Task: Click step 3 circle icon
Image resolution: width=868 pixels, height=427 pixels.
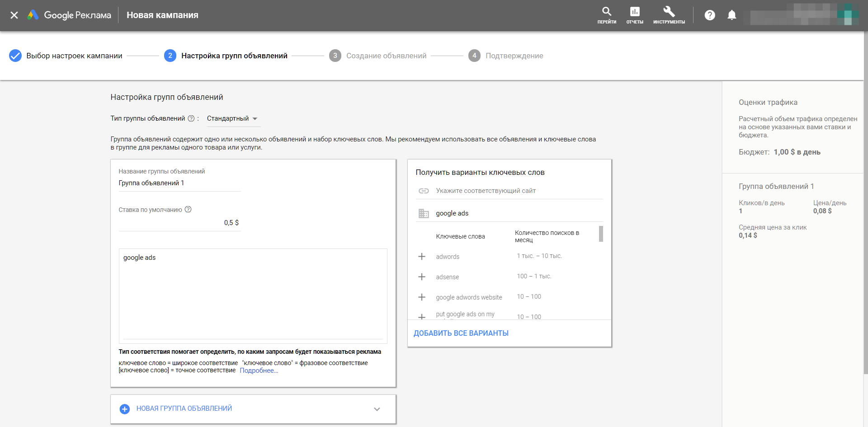Action: pyautogui.click(x=335, y=56)
